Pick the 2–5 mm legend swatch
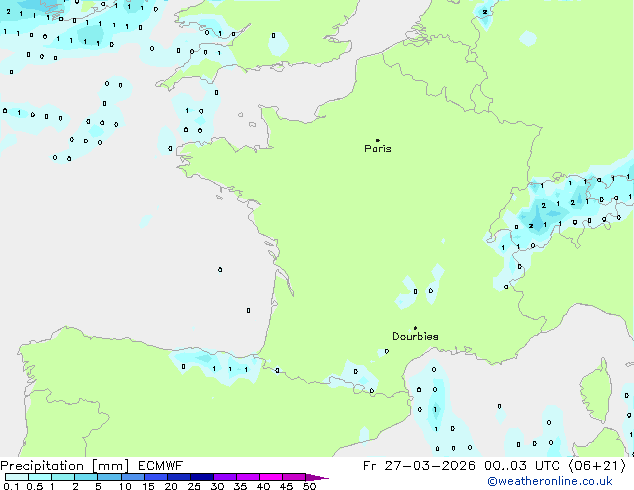This screenshot has height=490, width=634. tap(86, 477)
